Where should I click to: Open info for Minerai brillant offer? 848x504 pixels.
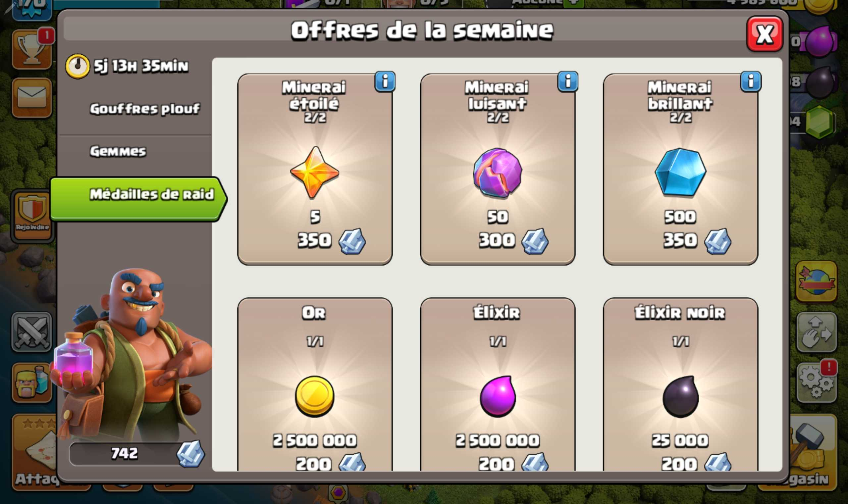751,81
